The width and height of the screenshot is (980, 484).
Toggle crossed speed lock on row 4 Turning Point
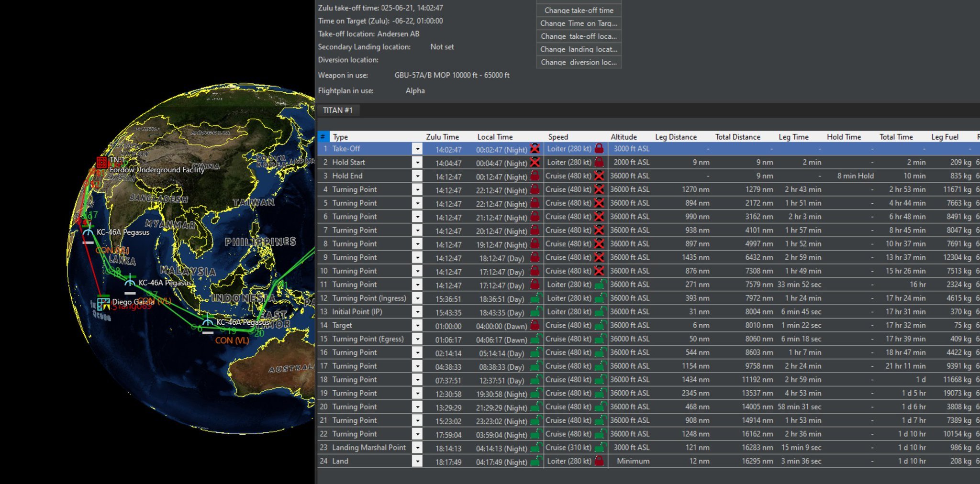click(x=599, y=189)
